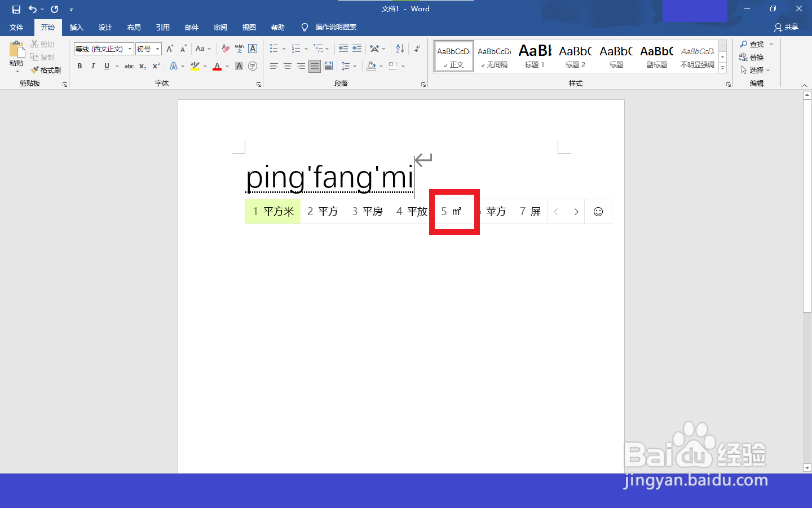Image resolution: width=812 pixels, height=508 pixels.
Task: Toggle bold formatting
Action: click(80, 66)
